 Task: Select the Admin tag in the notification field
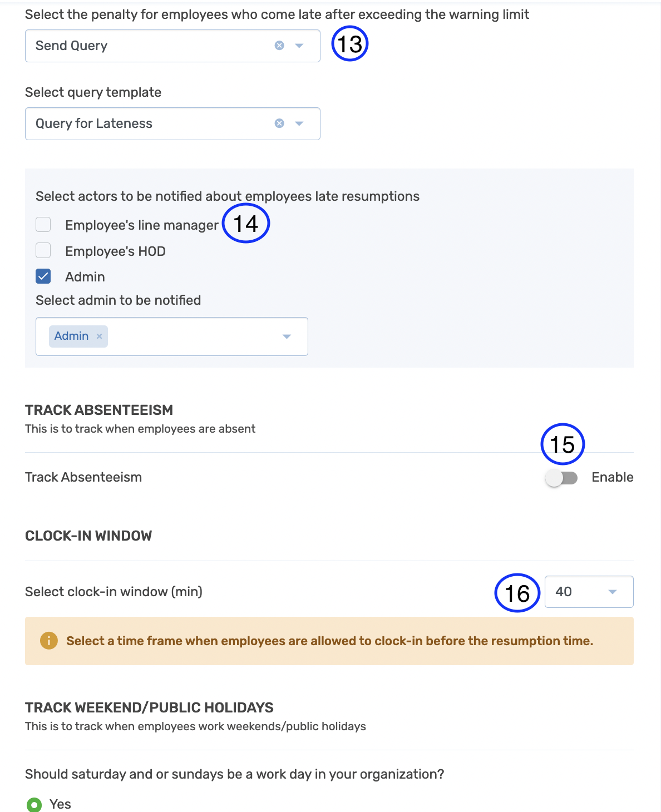click(x=71, y=336)
